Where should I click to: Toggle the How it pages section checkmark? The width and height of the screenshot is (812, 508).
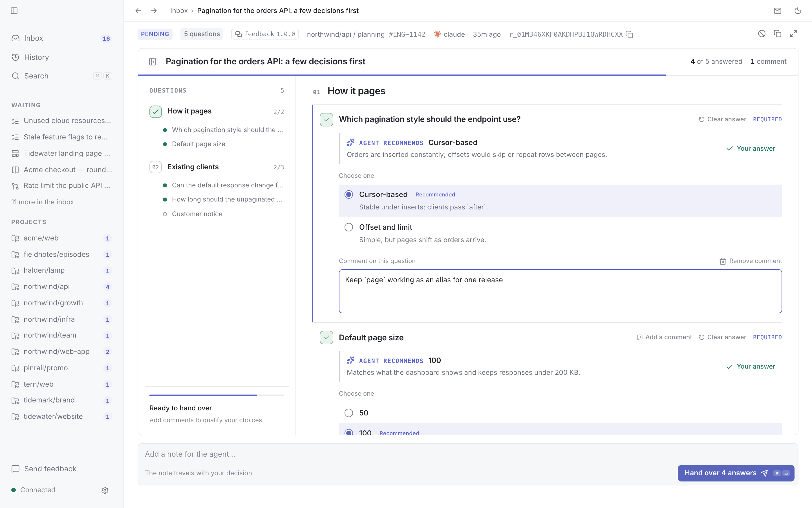(x=155, y=111)
